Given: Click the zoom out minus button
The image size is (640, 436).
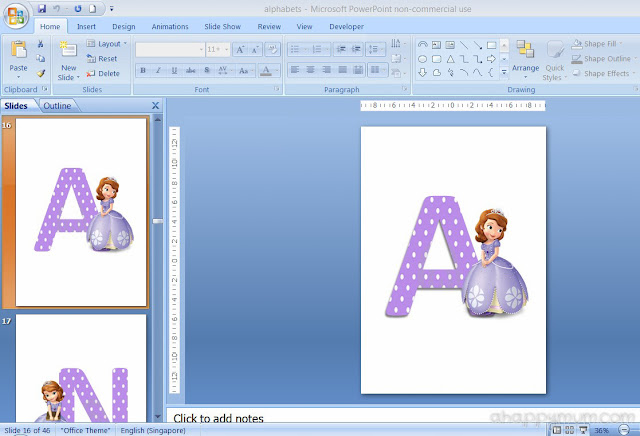Looking at the screenshot, I should pyautogui.click(x=624, y=430).
